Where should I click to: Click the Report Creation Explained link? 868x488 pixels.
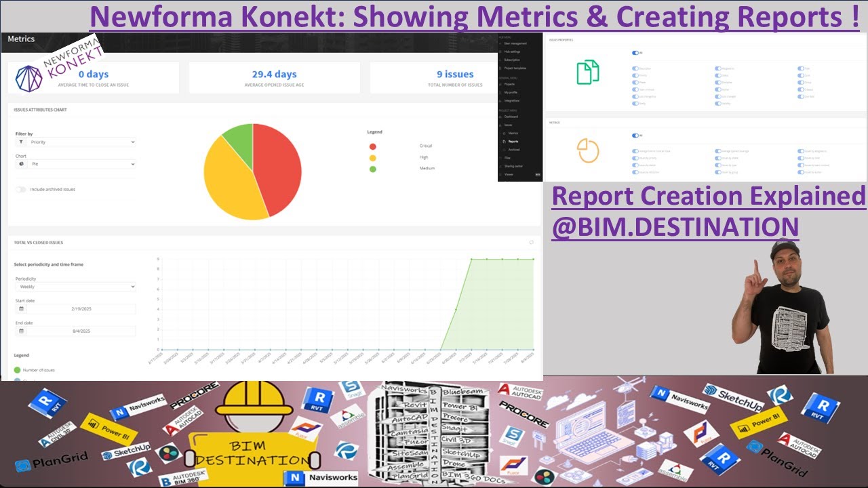(709, 197)
